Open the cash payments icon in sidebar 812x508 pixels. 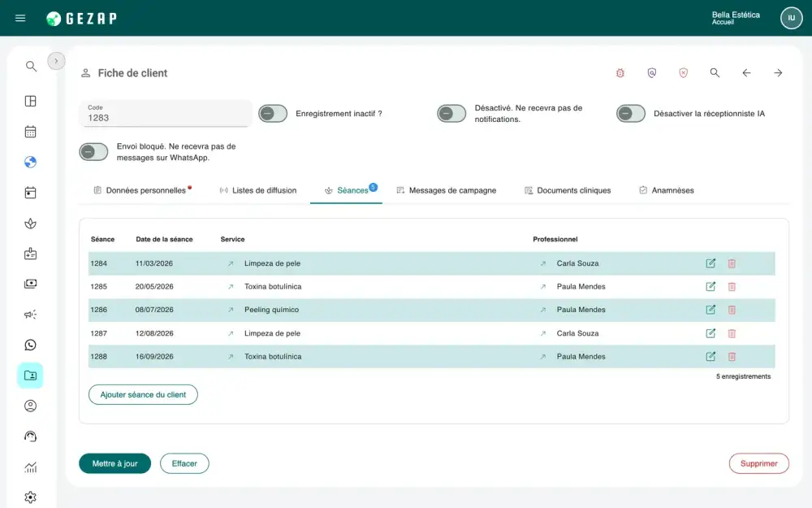(x=31, y=284)
